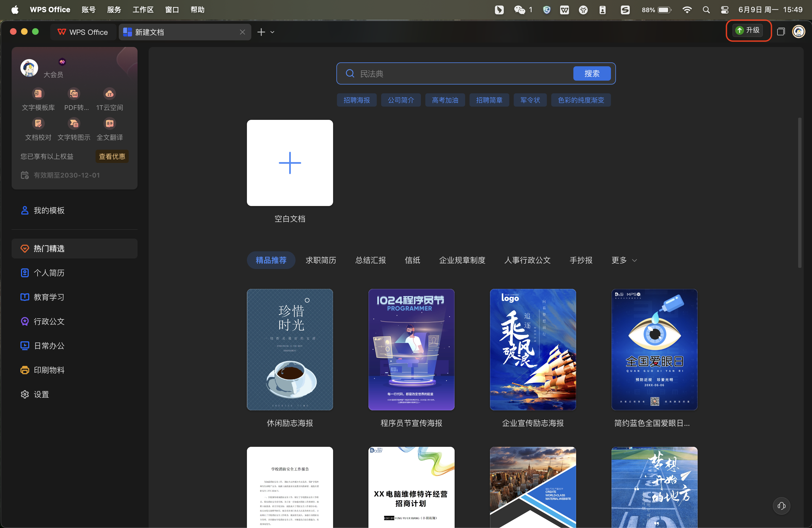Viewport: 812px width, 528px height.
Task: Click the WPS W icon in menu bar
Action: [565, 10]
